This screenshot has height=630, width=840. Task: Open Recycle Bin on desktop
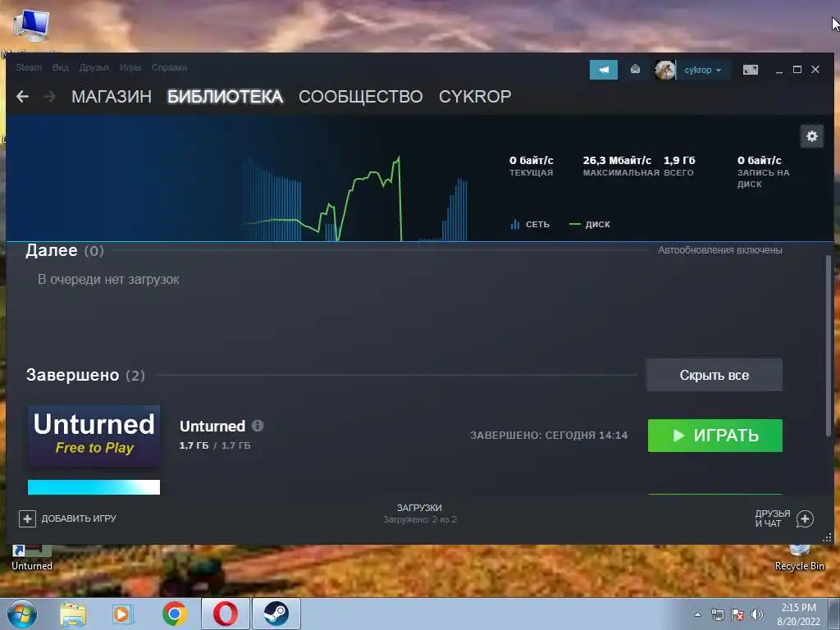799,558
